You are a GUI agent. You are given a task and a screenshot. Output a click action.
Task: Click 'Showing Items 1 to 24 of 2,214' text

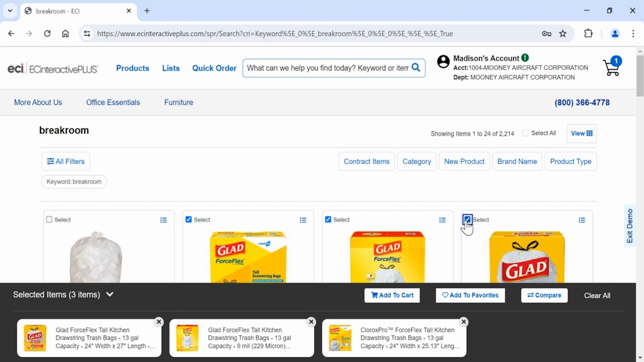point(472,134)
